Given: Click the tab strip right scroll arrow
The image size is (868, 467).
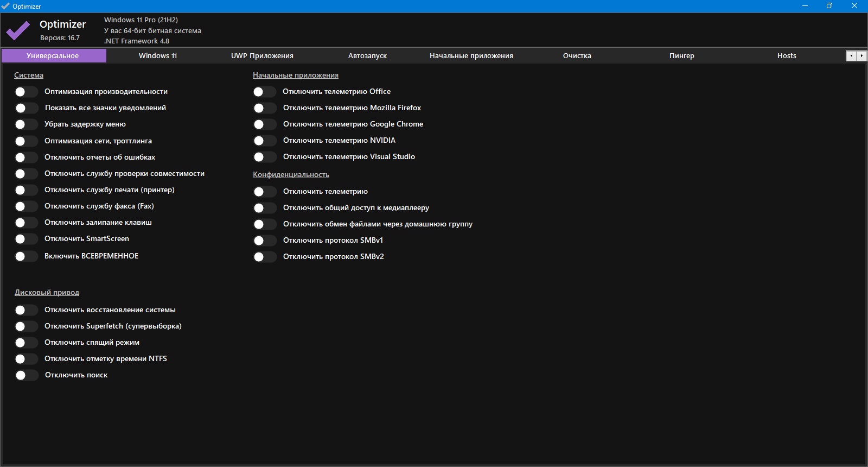Looking at the screenshot, I should tap(861, 55).
